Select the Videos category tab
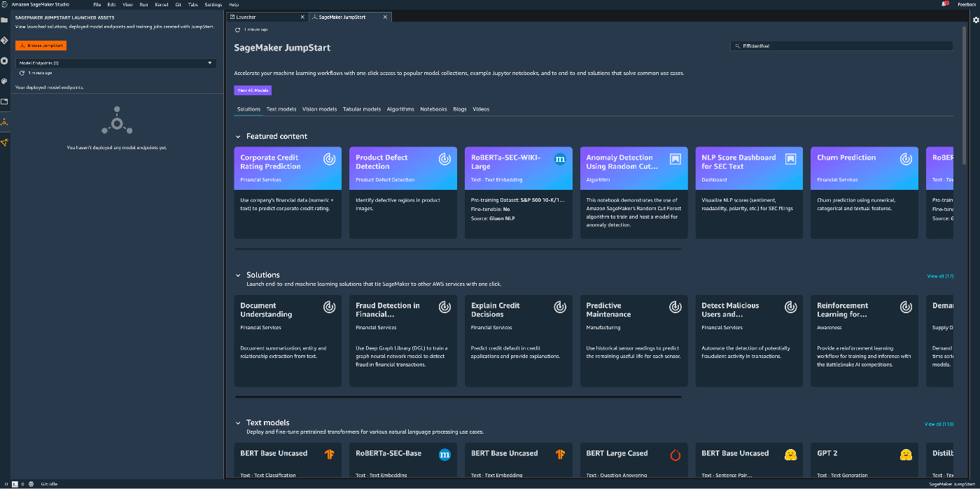Screen dimensions: 980x489 point(481,109)
